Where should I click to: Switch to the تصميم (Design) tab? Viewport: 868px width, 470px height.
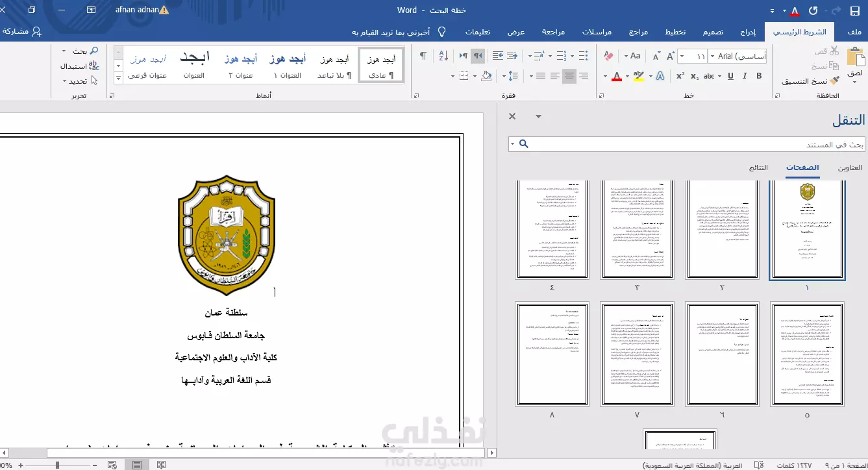(712, 32)
